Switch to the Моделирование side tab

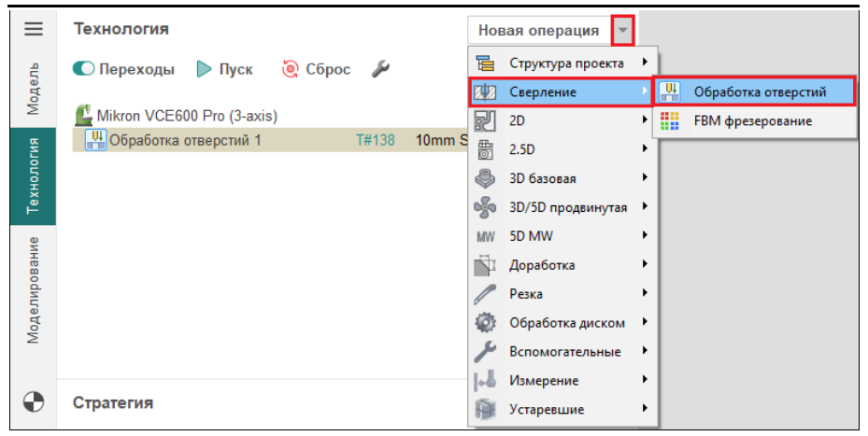(34, 290)
